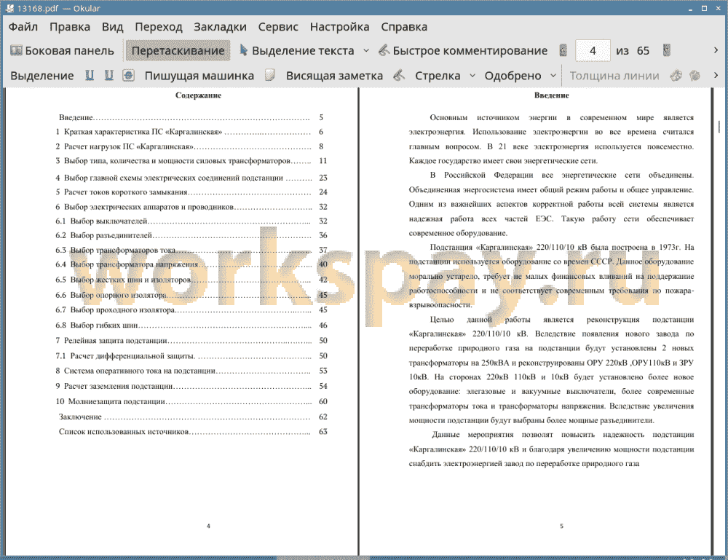The height and width of the screenshot is (560, 728).
Task: Open the Стрелка shape dropdown arrow
Action: tap(472, 76)
